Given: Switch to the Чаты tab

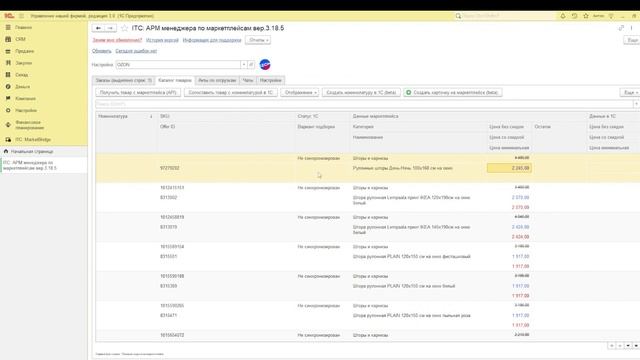Looking at the screenshot, I should click(248, 80).
